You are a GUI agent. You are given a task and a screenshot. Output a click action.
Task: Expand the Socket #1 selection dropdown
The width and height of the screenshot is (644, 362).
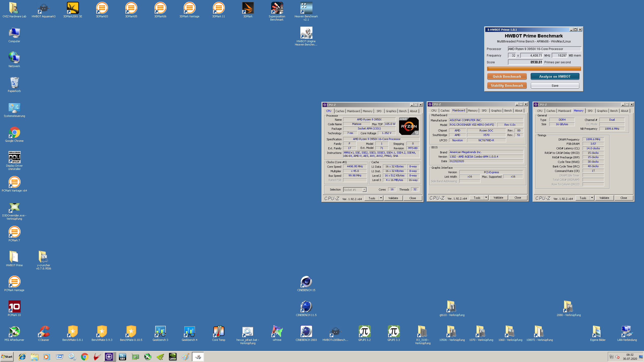coord(364,190)
